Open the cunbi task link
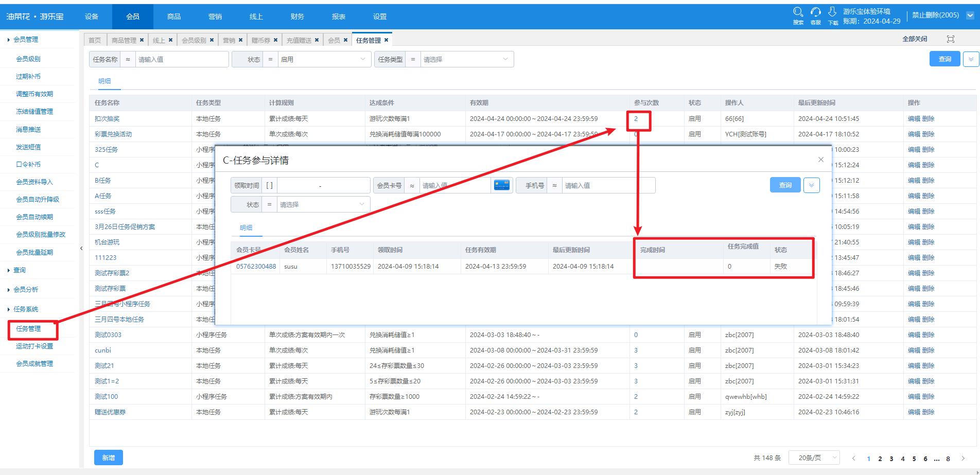Image resolution: width=980 pixels, height=475 pixels. pyautogui.click(x=103, y=350)
